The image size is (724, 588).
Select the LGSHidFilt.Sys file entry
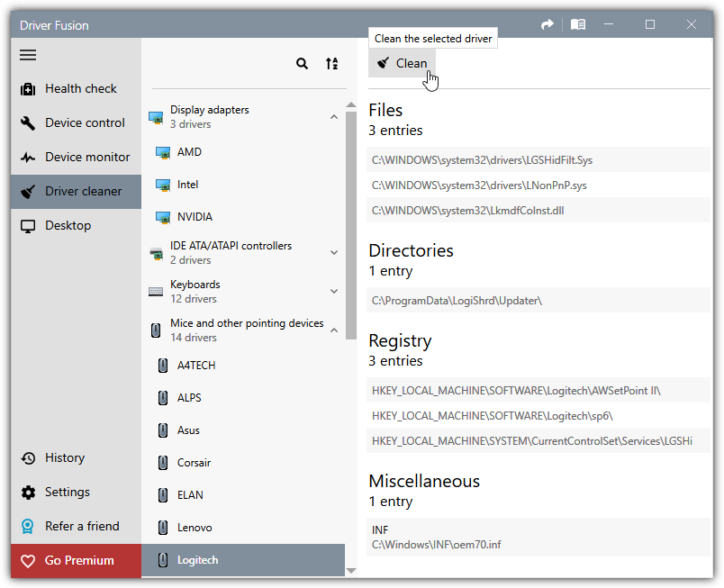pos(538,160)
